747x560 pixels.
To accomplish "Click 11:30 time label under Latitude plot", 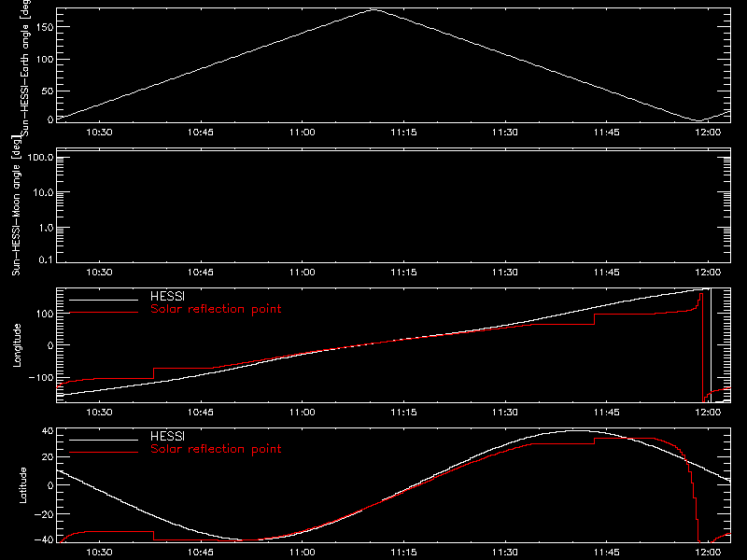I will point(505,553).
